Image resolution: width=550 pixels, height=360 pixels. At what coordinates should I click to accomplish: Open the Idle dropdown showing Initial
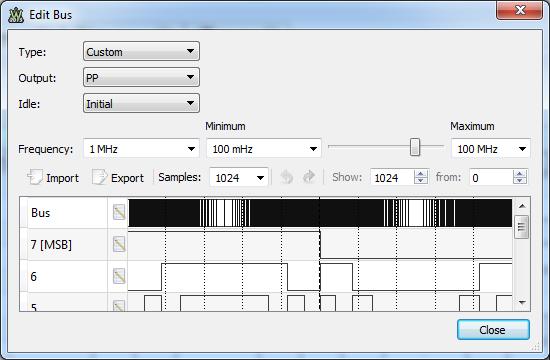(141, 103)
